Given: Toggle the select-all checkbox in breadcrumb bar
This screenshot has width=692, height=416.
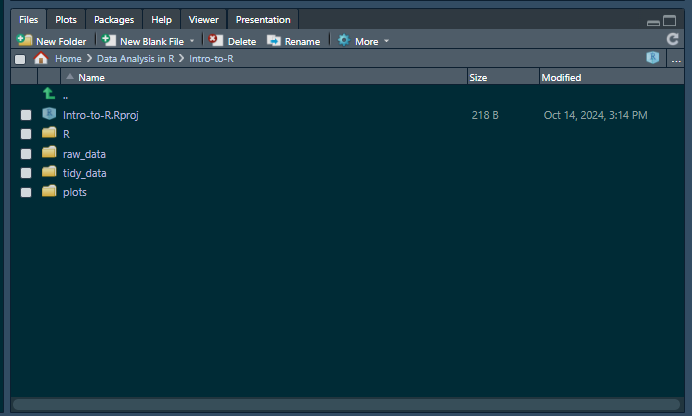Looking at the screenshot, I should coord(20,59).
